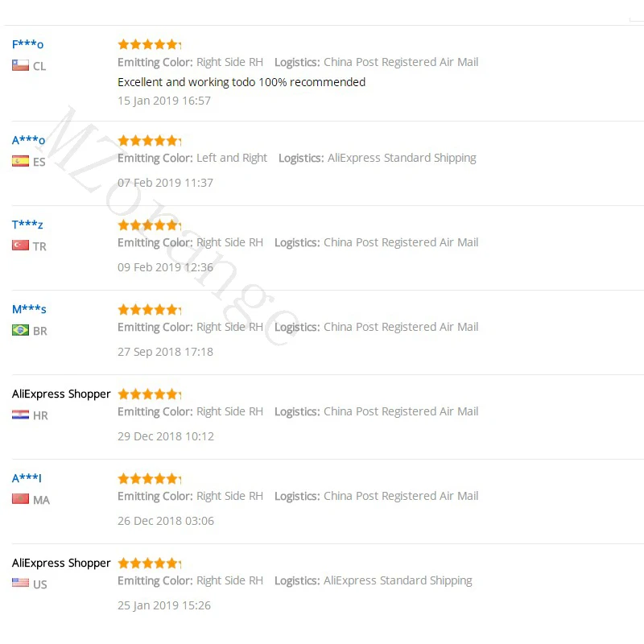Viewport: 644px width, 644px height.
Task: Click the star rating on F***o's review
Action: tap(150, 44)
